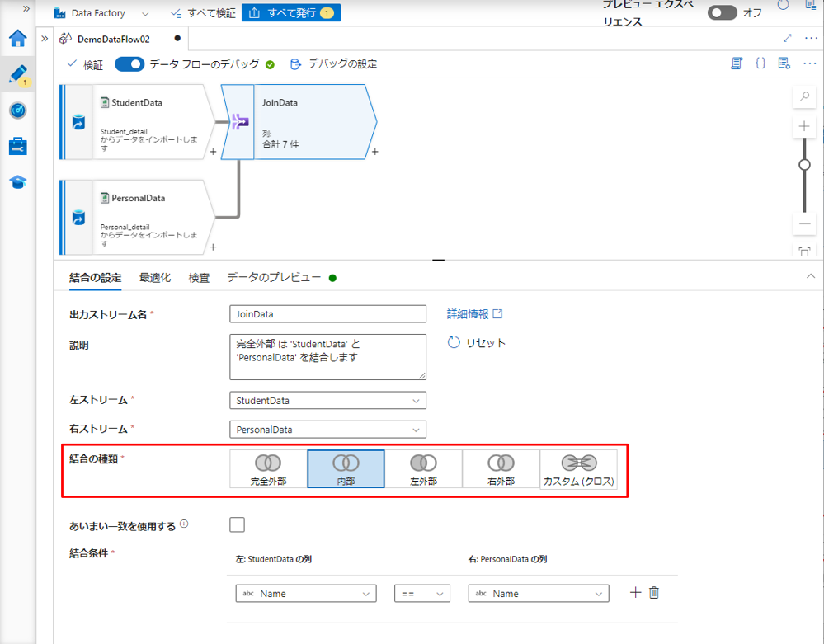
Task: Check the あいまい一致を使用する checkbox
Action: [x=237, y=524]
